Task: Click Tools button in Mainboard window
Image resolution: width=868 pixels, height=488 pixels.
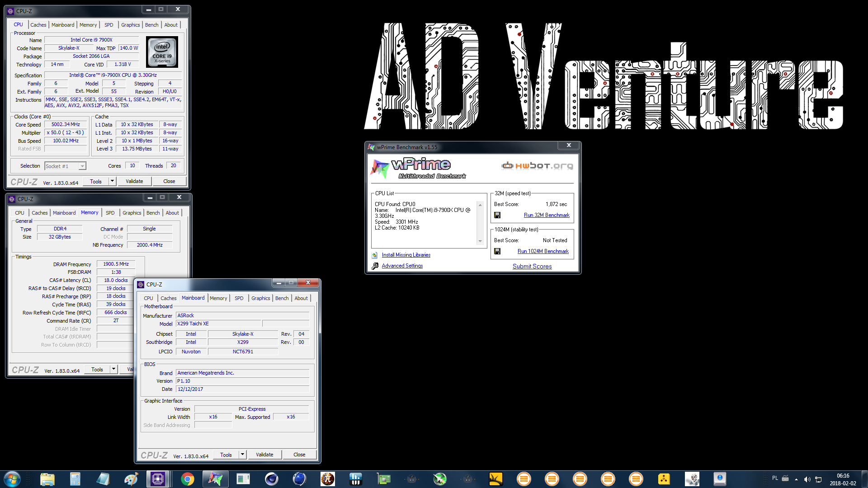Action: coord(226,455)
